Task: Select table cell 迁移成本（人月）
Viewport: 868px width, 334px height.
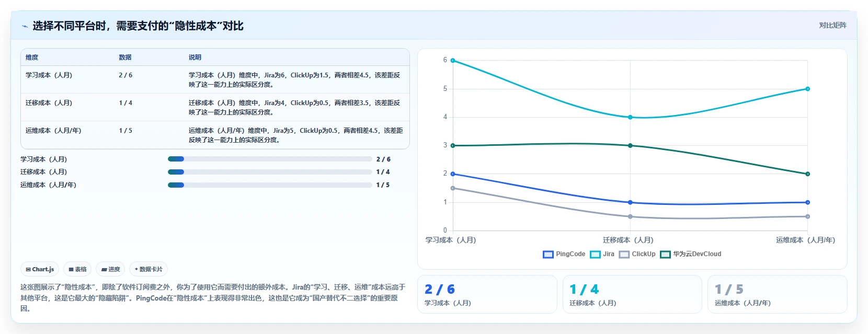Action: (49, 103)
